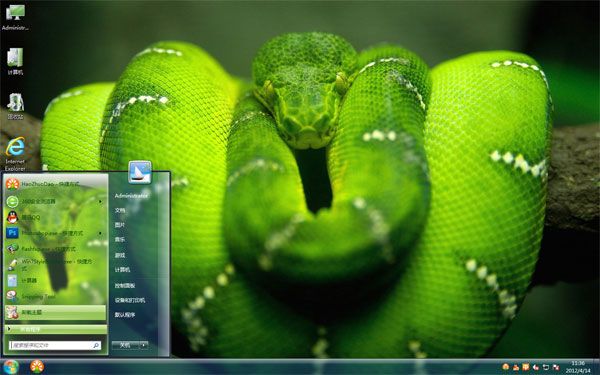
Task: Open 360 secure browser from Start menu
Action: tap(56, 201)
